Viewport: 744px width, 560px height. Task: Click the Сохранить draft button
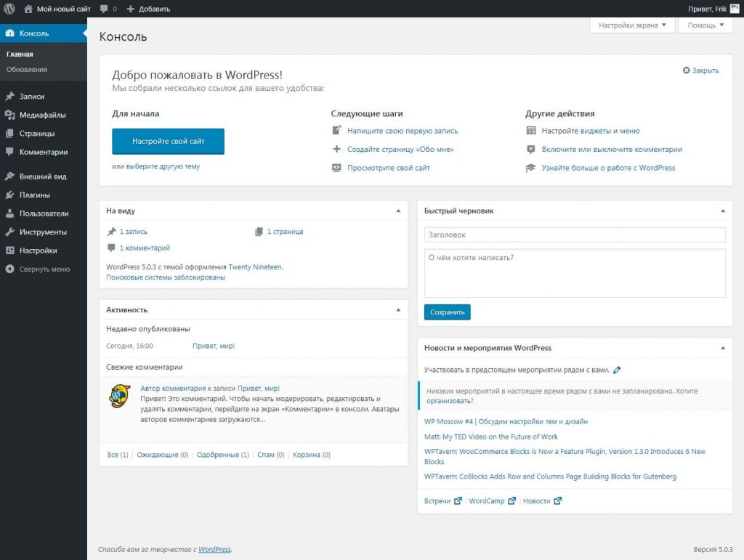click(x=447, y=312)
